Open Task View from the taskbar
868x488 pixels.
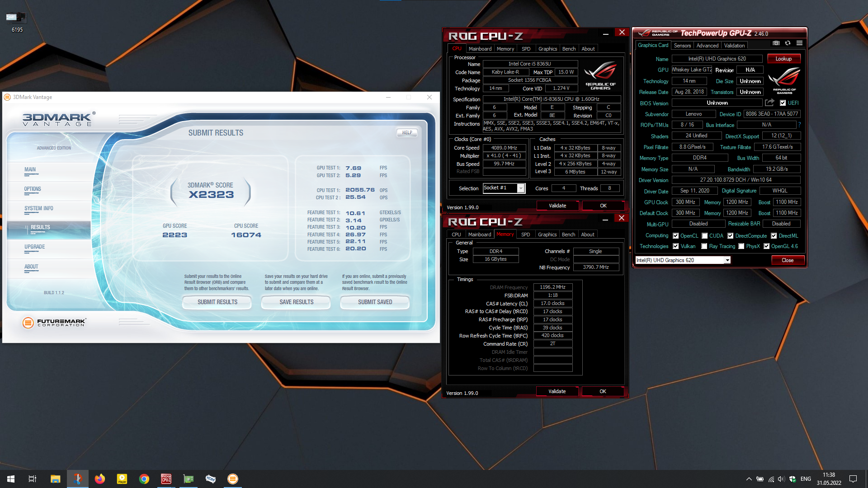(33, 479)
